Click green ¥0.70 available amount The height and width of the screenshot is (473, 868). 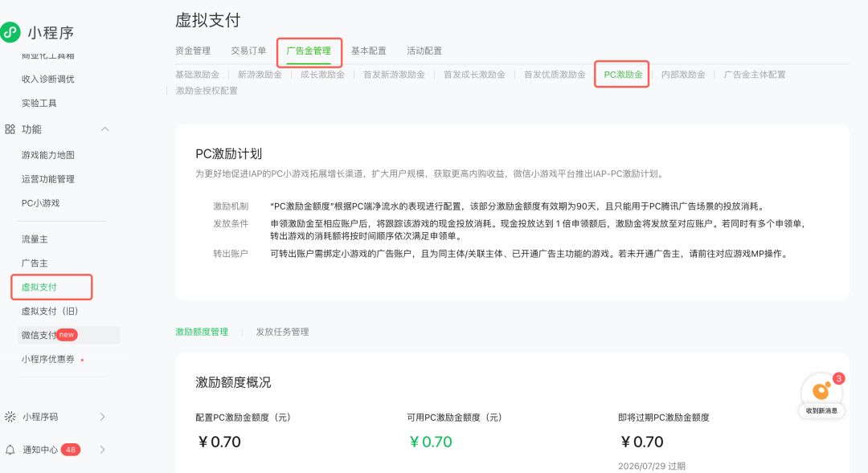[431, 442]
